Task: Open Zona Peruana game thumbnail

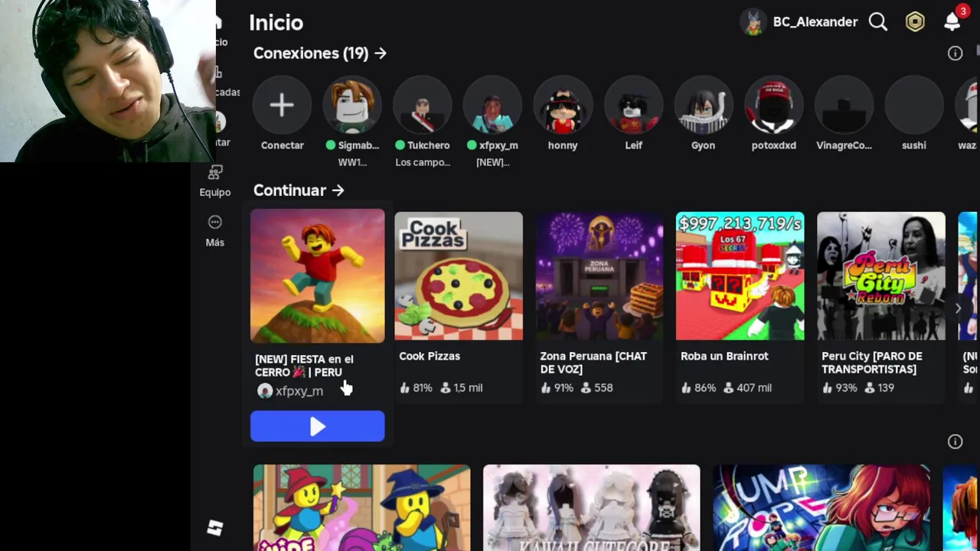Action: [x=599, y=275]
